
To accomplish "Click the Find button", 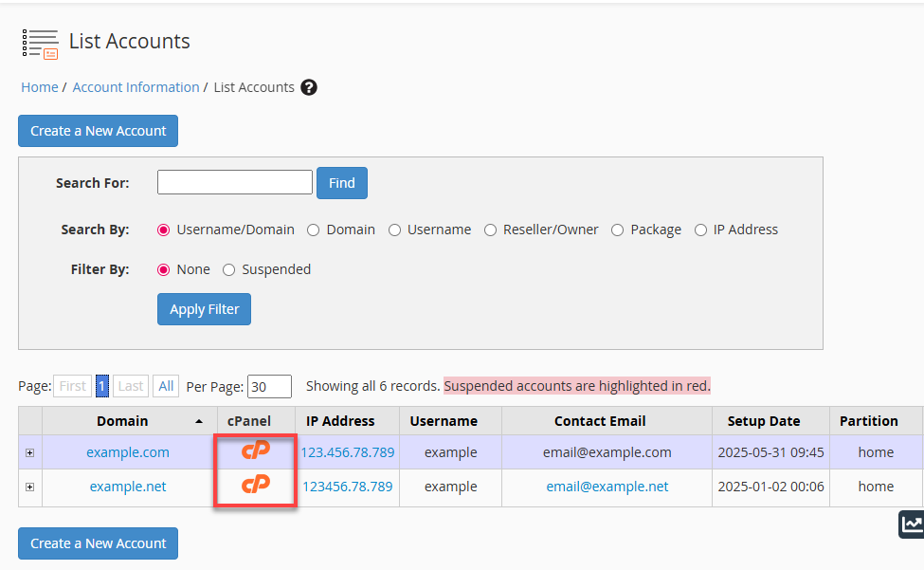I will (341, 182).
